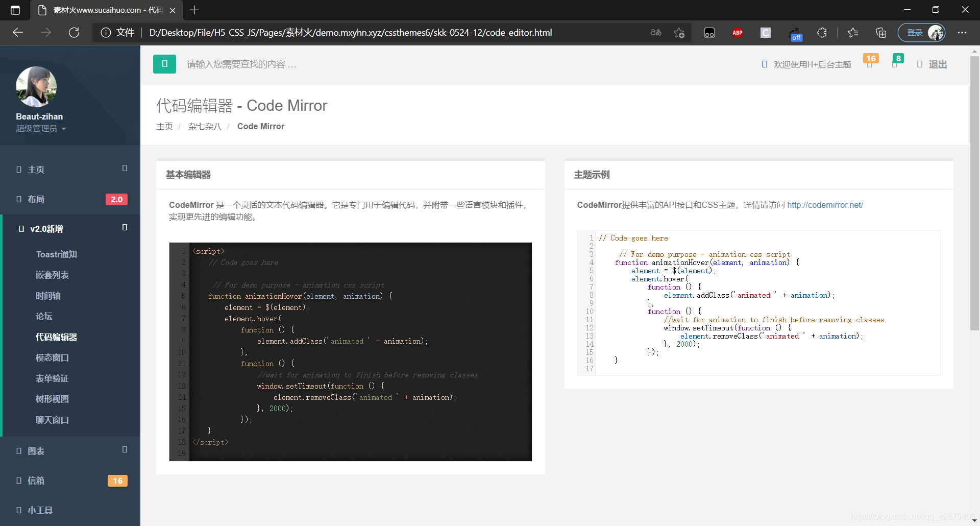Click the 主页 breadcrumb link
The width and height of the screenshot is (980, 526).
(x=164, y=126)
